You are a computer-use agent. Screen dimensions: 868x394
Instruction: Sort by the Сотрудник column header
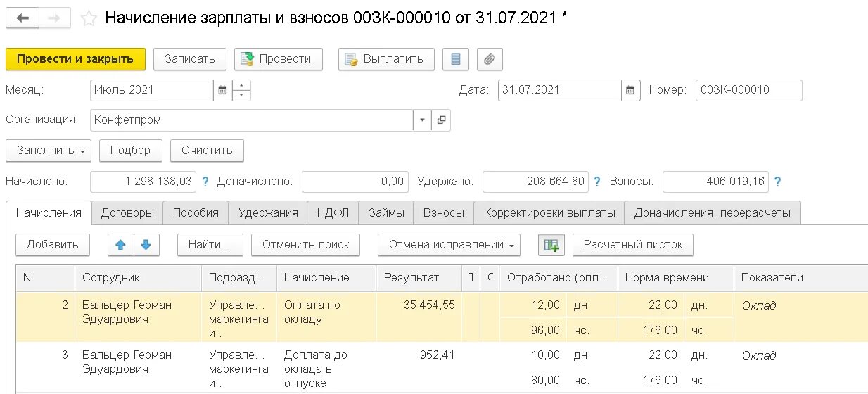click(x=138, y=278)
